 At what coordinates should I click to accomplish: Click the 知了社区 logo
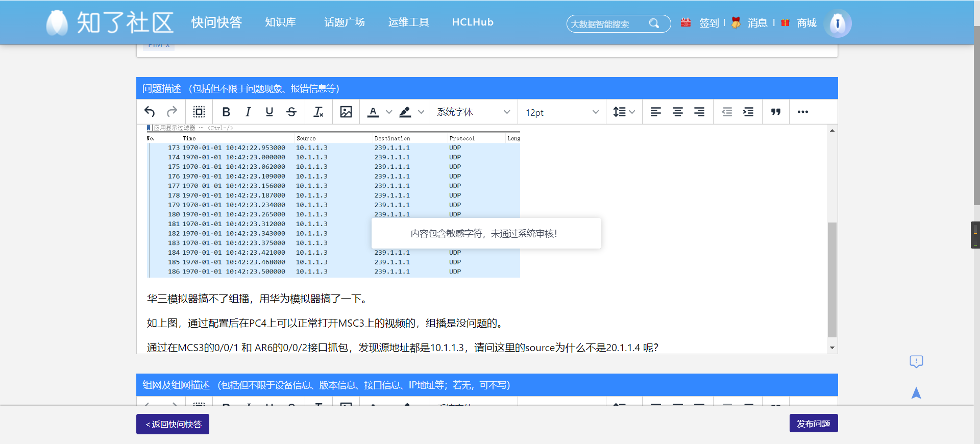[x=110, y=22]
